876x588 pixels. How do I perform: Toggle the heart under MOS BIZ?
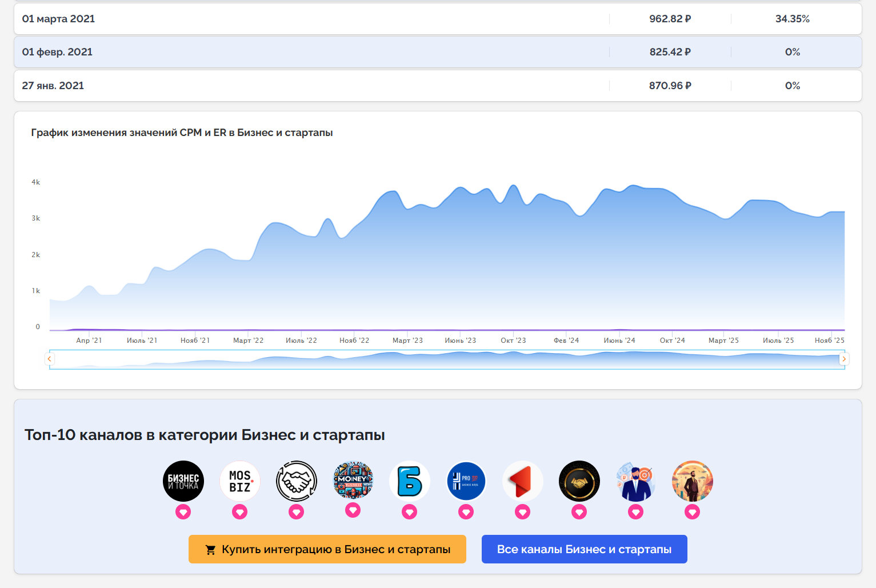tap(240, 512)
